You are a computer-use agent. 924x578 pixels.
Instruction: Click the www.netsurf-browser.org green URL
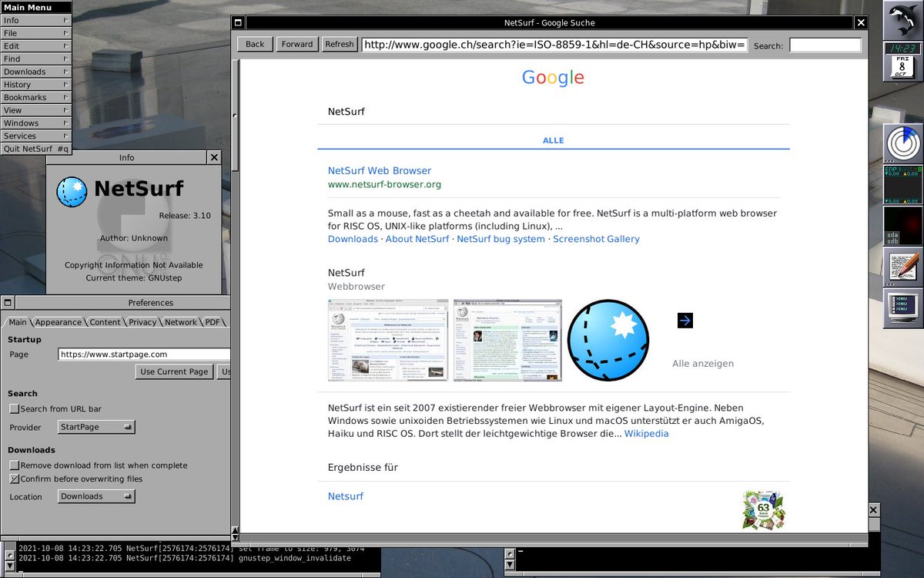384,184
